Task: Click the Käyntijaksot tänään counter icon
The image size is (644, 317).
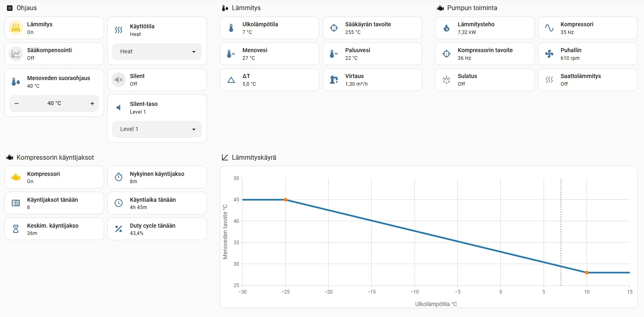Action: (16, 203)
